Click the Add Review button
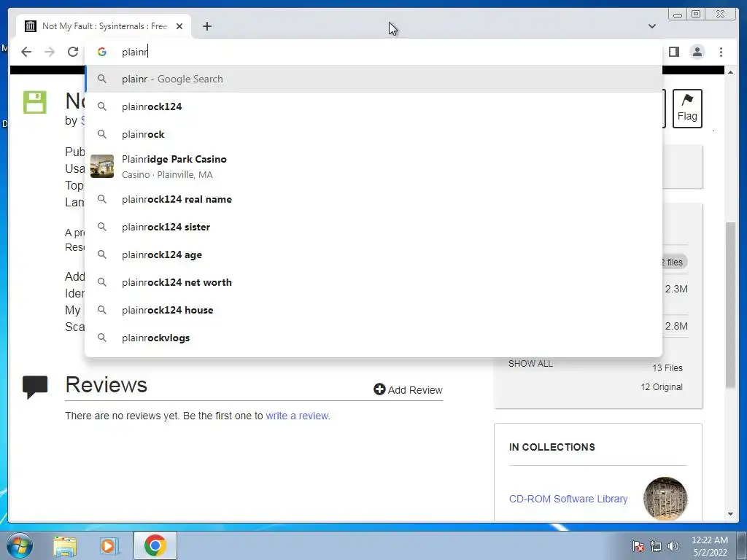Viewport: 747px width, 560px height. point(408,389)
